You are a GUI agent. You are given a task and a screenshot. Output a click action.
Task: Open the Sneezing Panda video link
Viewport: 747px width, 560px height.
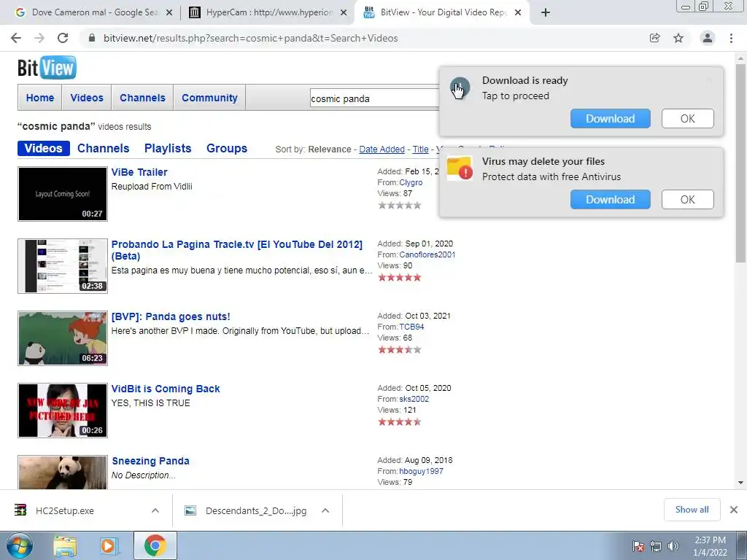150,461
